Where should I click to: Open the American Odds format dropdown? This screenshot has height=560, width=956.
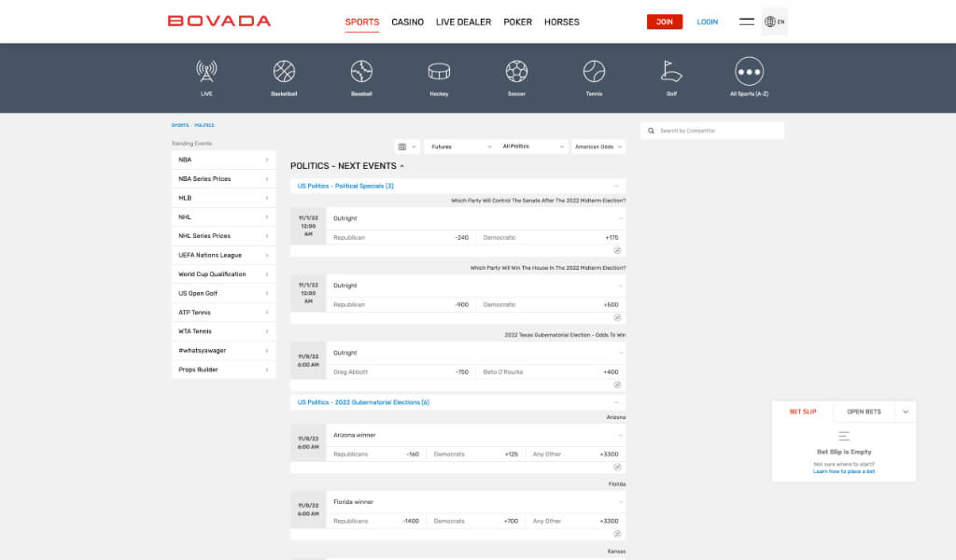[x=598, y=147]
